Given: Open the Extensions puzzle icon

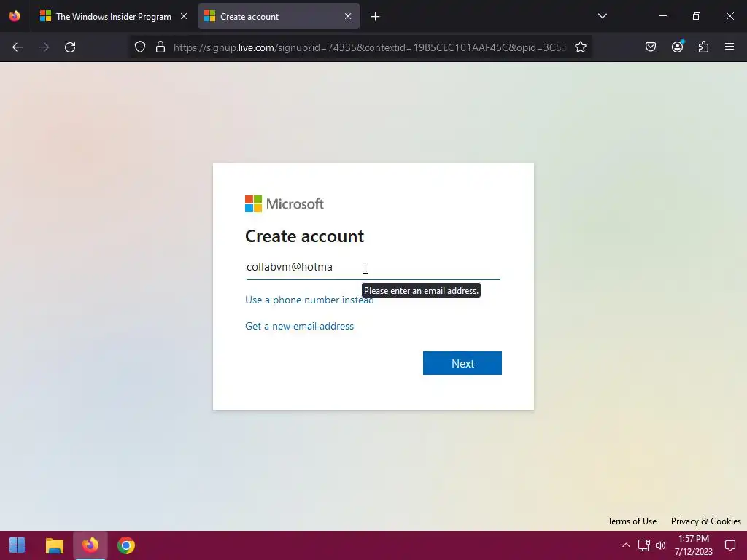Looking at the screenshot, I should 703,47.
